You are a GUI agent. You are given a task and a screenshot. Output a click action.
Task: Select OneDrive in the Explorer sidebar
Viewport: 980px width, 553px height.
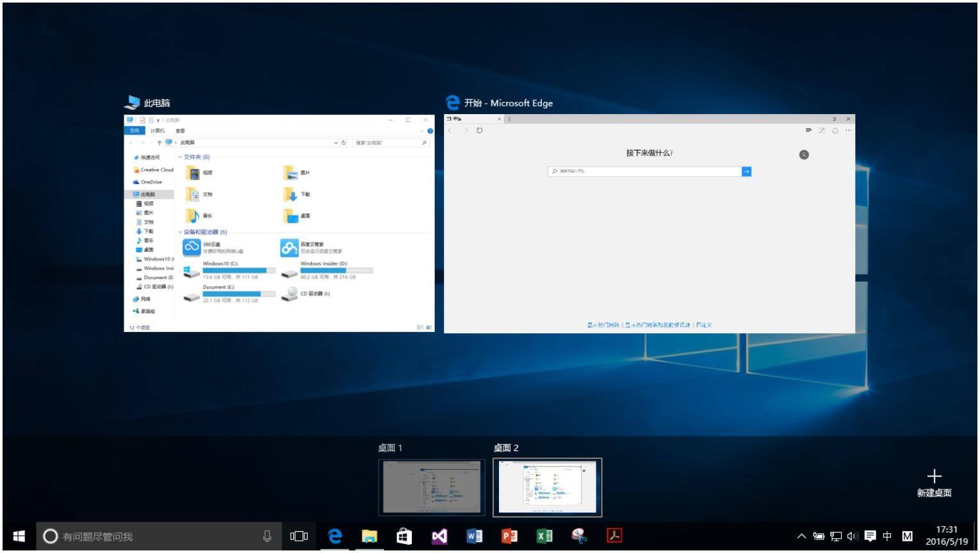click(x=148, y=182)
